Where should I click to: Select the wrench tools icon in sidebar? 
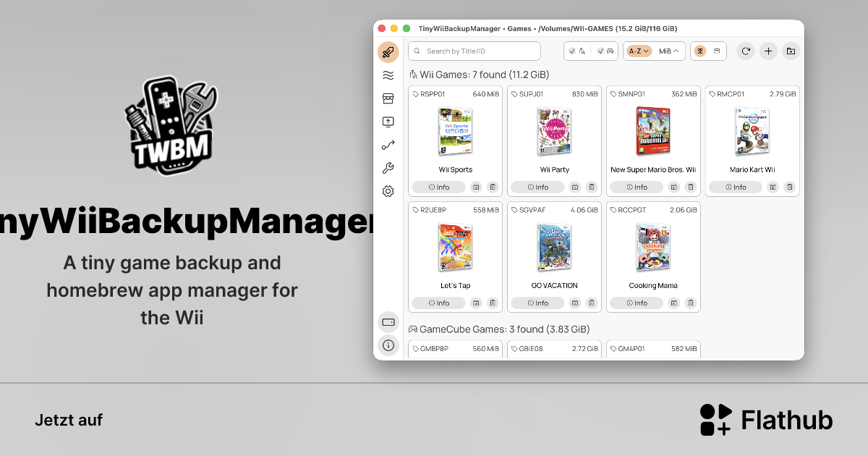tap(388, 167)
